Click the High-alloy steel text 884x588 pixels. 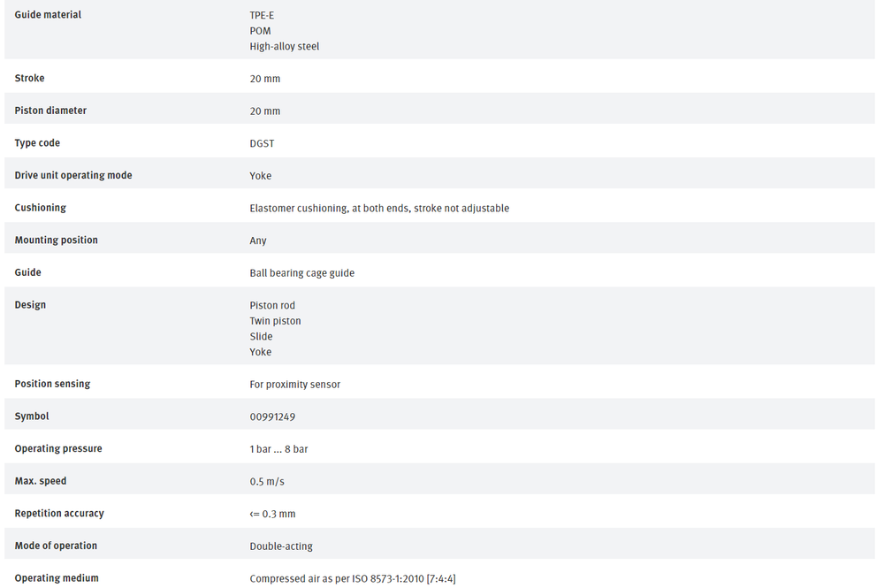pos(285,47)
